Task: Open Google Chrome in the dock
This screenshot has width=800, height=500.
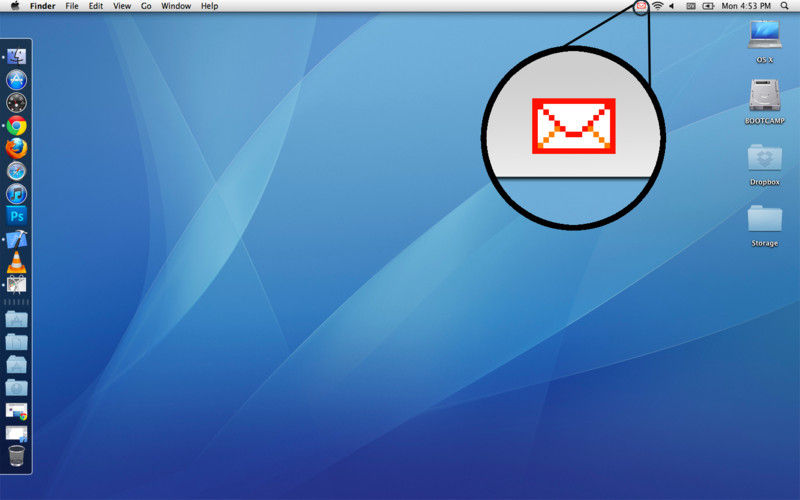Action: point(16,126)
